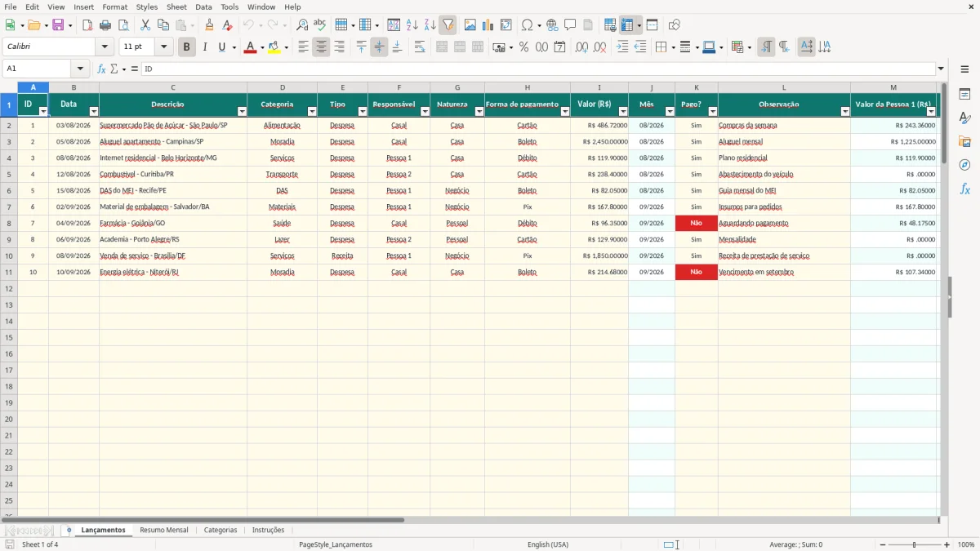Run the spelling check tool
980x551 pixels.
(x=320, y=25)
